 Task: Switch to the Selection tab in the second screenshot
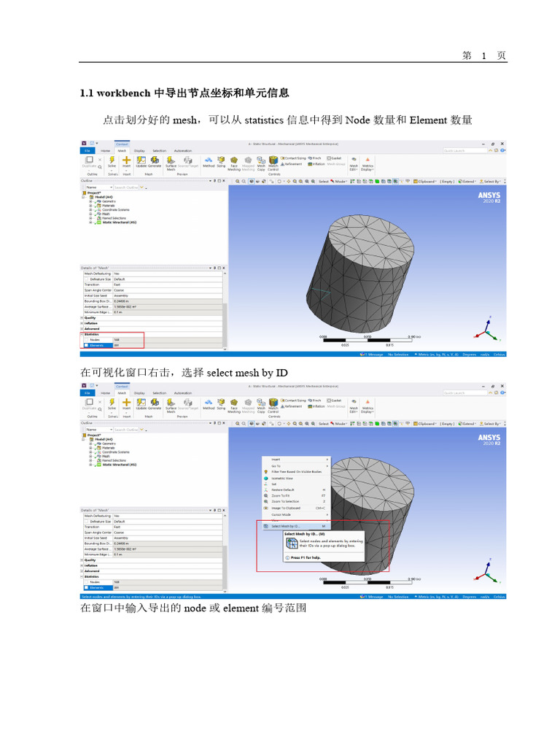pos(160,393)
